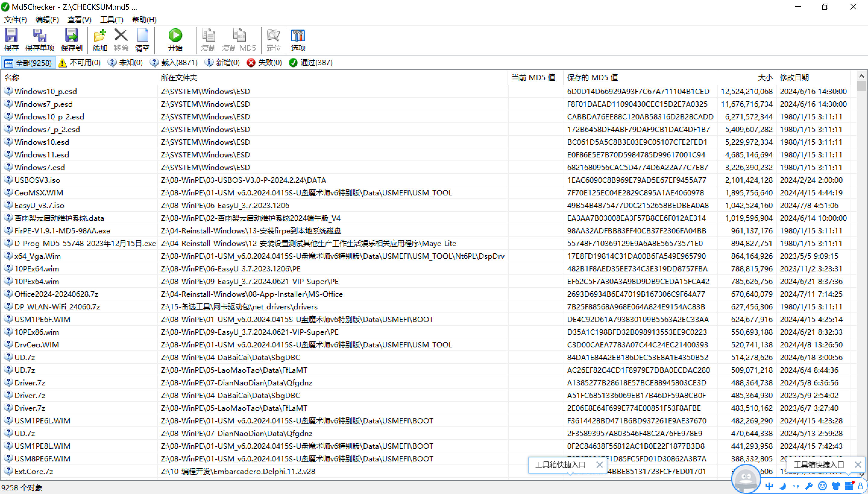Open the 编辑(E) menu
This screenshot has height=494, width=868.
coord(47,20)
